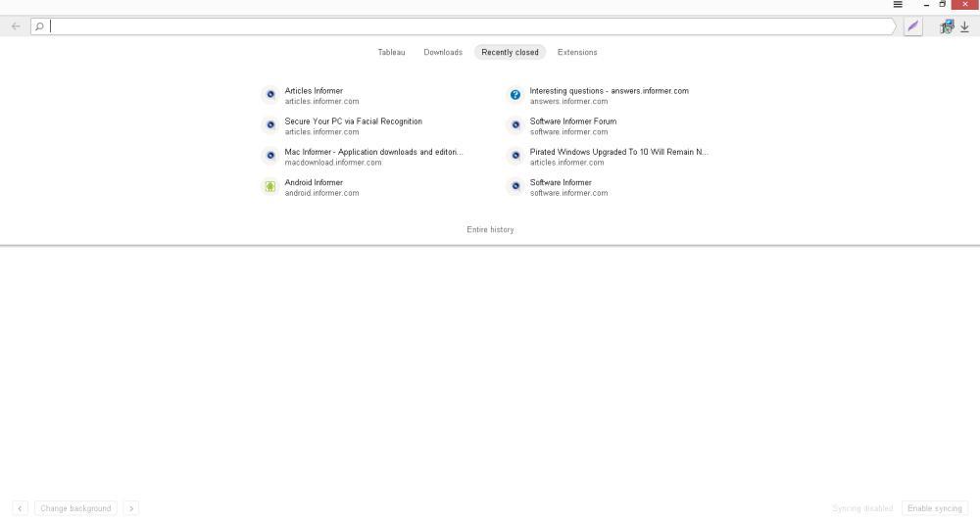Restore down the browser window

[x=943, y=4]
